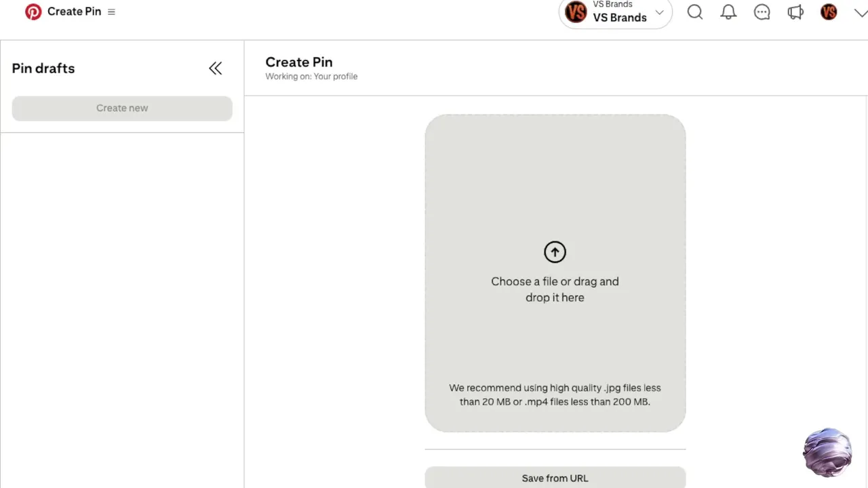Click "Working on: Your profile" subtitle
The height and width of the screenshot is (488, 868).
[311, 77]
